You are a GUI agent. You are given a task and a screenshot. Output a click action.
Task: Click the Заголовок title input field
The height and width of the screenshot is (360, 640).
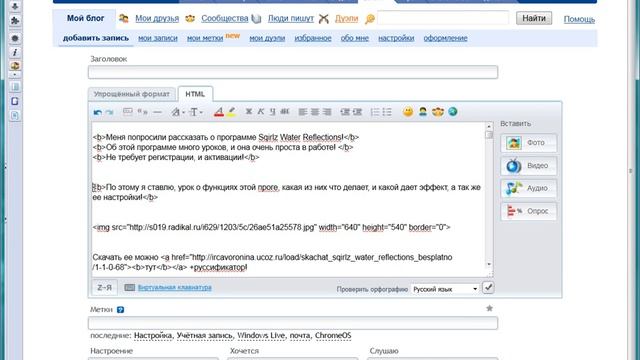pyautogui.click(x=293, y=72)
